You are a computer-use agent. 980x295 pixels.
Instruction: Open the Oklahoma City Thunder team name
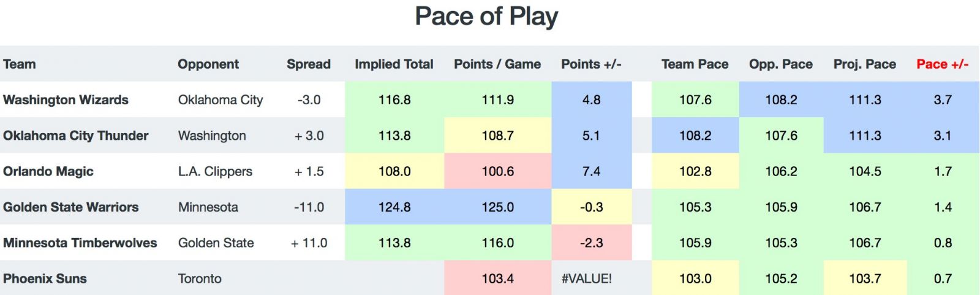point(76,136)
